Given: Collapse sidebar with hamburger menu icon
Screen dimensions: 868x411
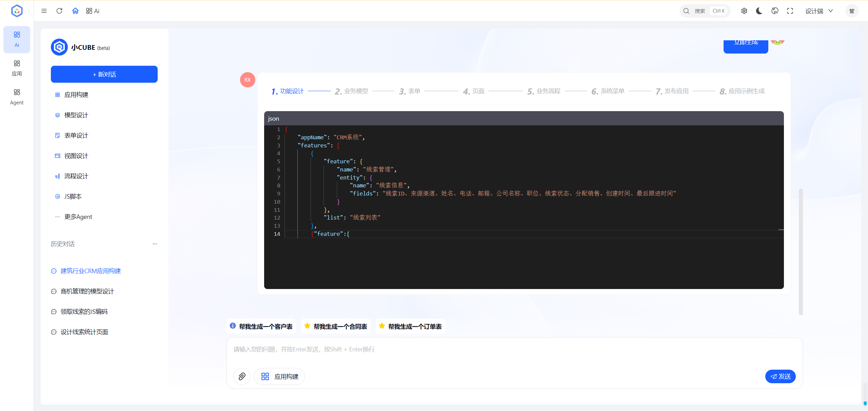Looking at the screenshot, I should 44,11.
